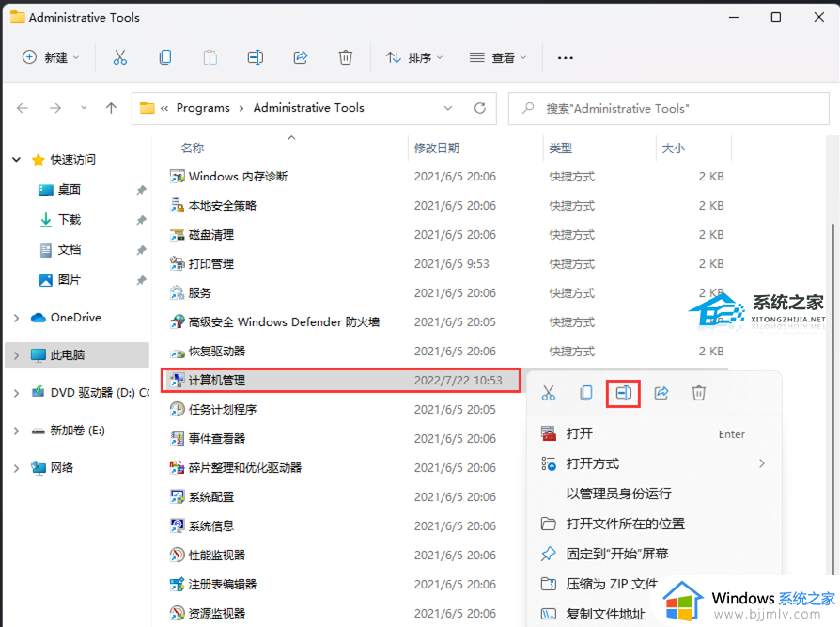Screen dimensions: 840x627
Task: Open the 查看 view dropdown
Action: click(498, 57)
